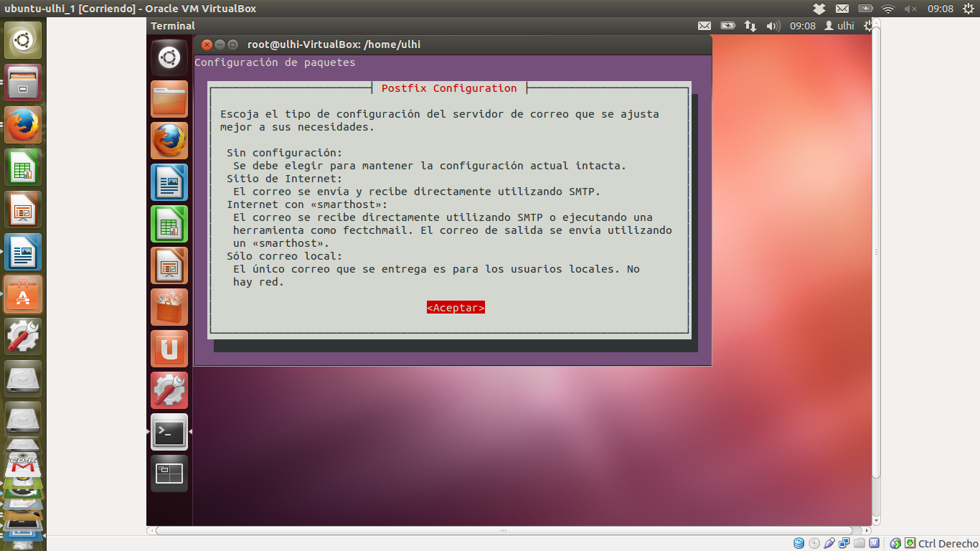
Task: Click the VirtualBox hard disk activity icon
Action: point(798,543)
